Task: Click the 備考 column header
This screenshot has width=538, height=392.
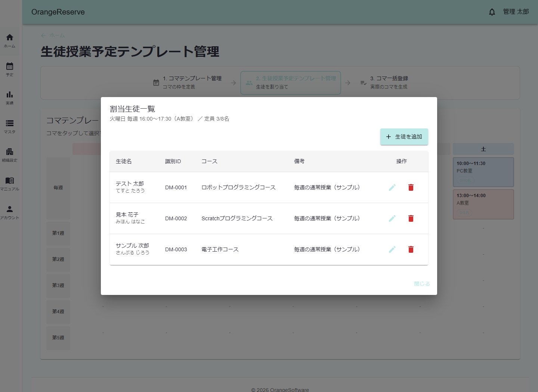Action: [x=299, y=161]
